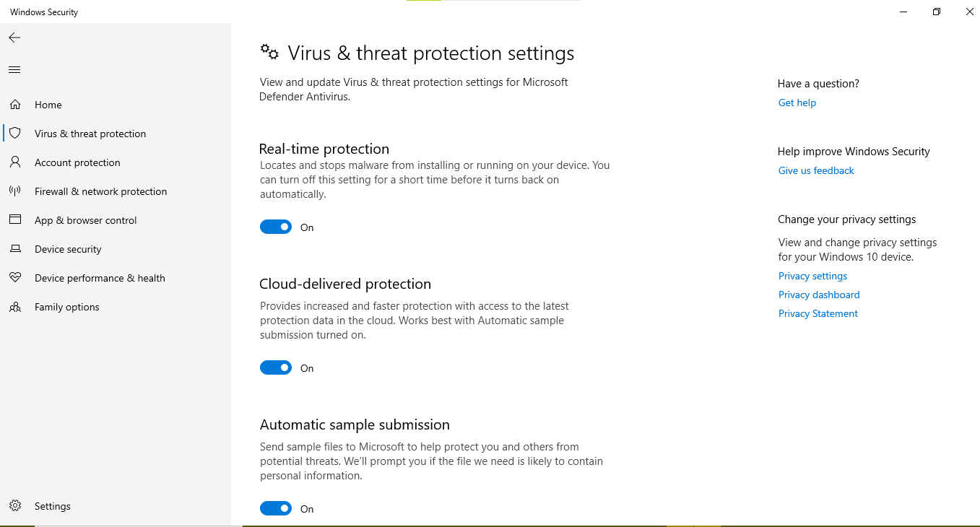Select the Virus & threat protection shield icon

[x=14, y=133]
